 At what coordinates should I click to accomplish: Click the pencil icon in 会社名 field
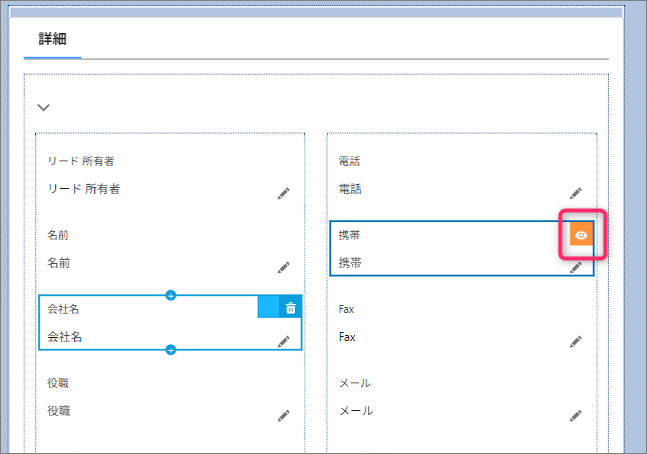tap(284, 342)
